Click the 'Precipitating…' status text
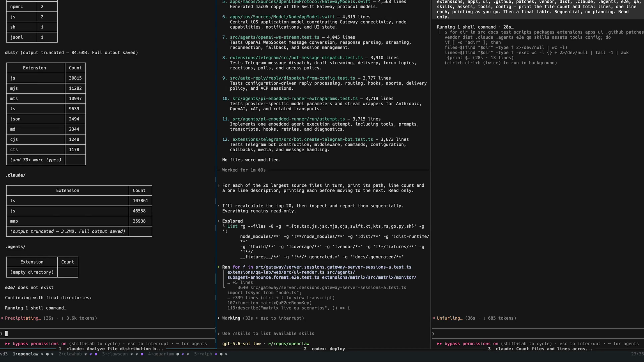 click(x=23, y=318)
